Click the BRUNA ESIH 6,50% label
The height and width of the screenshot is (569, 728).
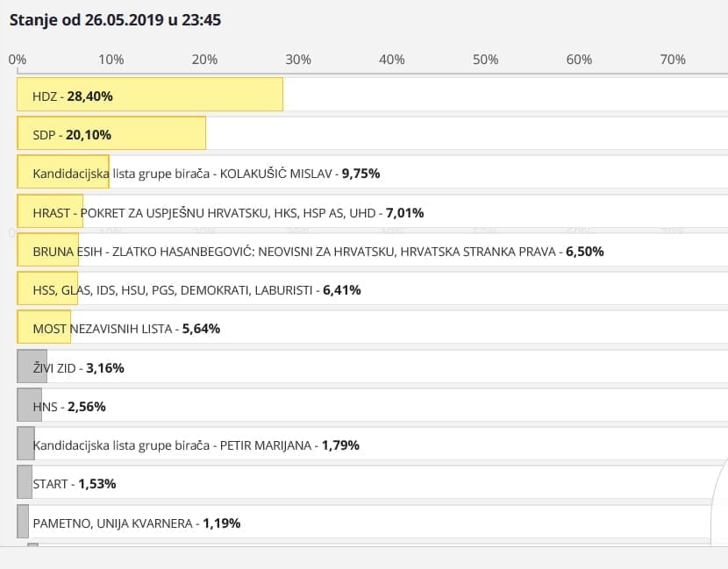pyautogui.click(x=318, y=251)
